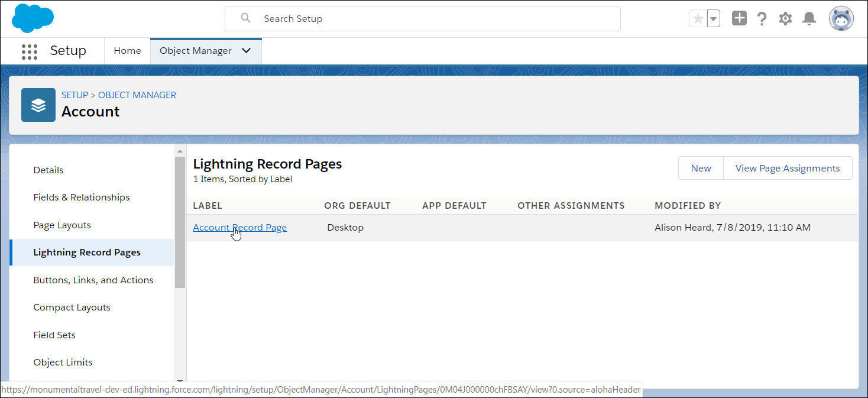Viewport: 868px width, 398px height.
Task: Open Buttons, Links, and Actions
Action: tap(93, 280)
